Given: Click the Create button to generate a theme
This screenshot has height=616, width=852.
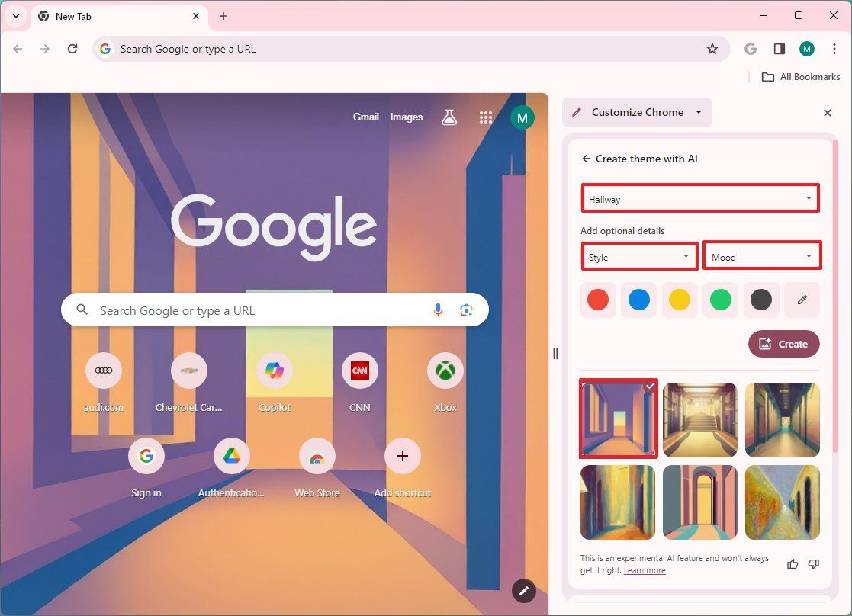Looking at the screenshot, I should [784, 344].
